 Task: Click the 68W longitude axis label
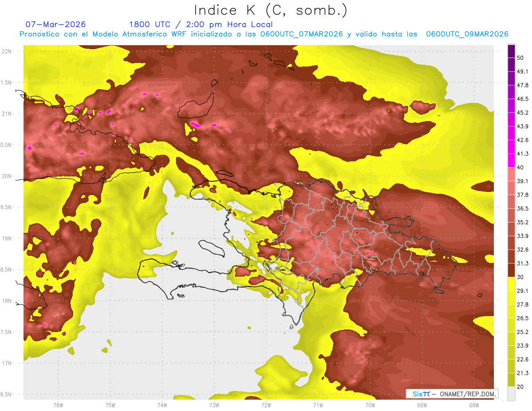473,405
